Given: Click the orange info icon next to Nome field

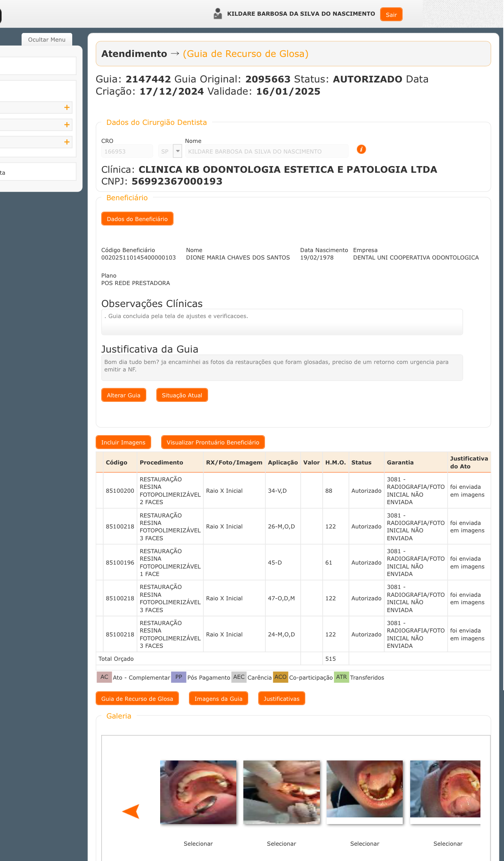Looking at the screenshot, I should tap(361, 149).
